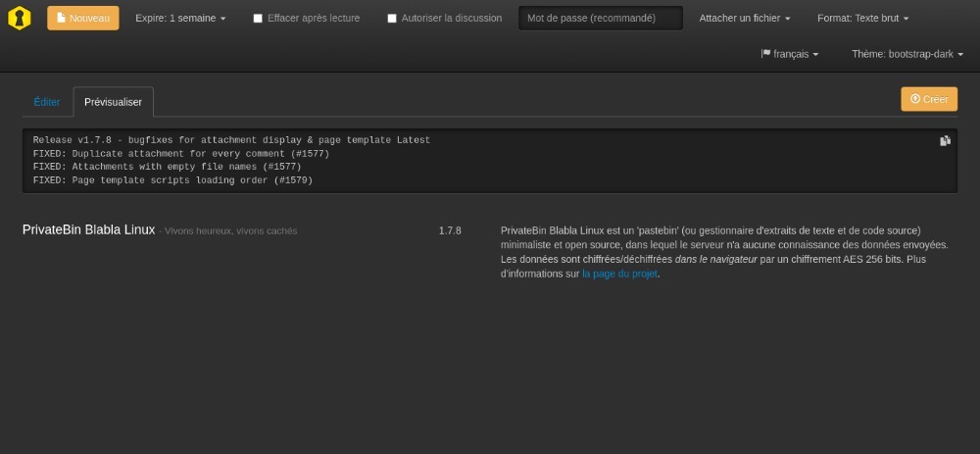This screenshot has height=454, width=980.
Task: Open the language menu with flag icon
Action: point(790,54)
